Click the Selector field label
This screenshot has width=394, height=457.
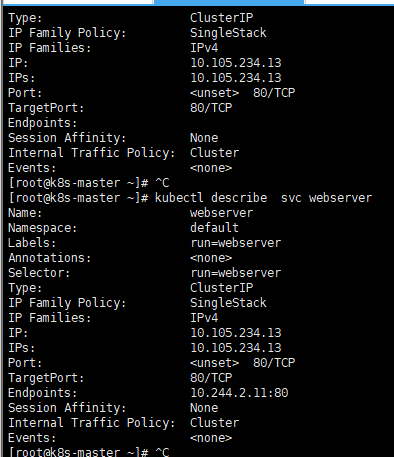tap(39, 273)
